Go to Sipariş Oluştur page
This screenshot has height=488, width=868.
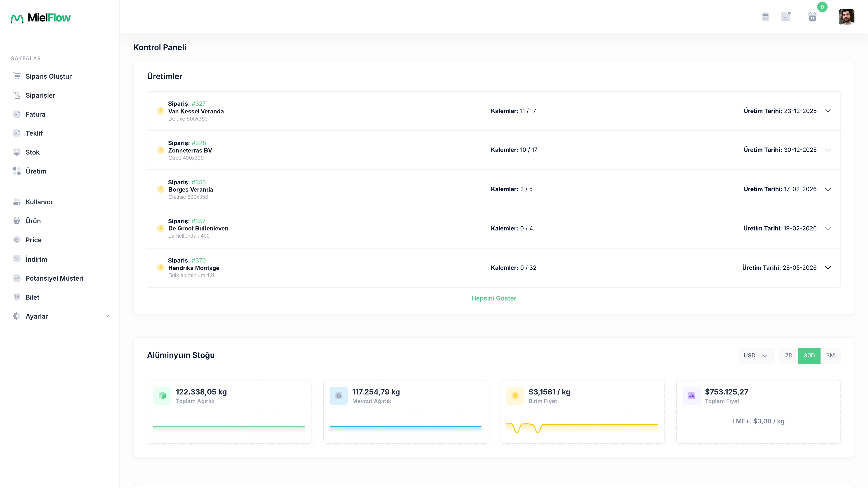tap(49, 76)
